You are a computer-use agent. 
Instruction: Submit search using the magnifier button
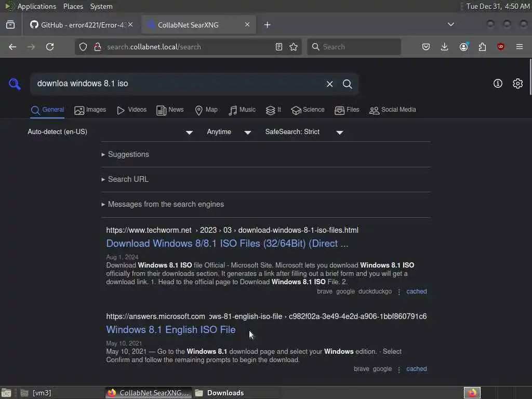click(x=347, y=84)
